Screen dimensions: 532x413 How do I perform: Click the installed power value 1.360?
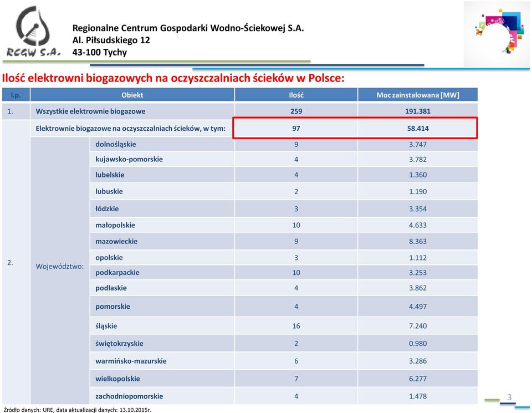418,175
